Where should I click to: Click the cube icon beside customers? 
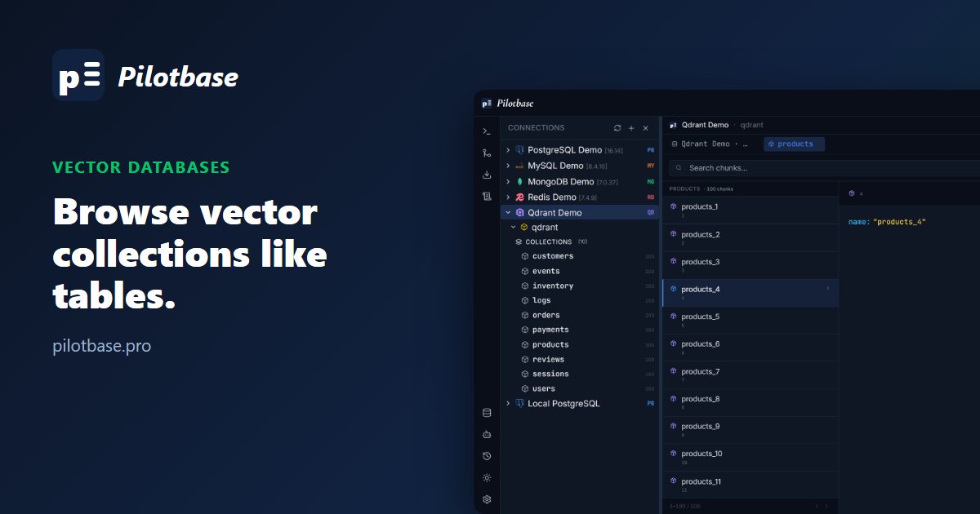click(525, 256)
